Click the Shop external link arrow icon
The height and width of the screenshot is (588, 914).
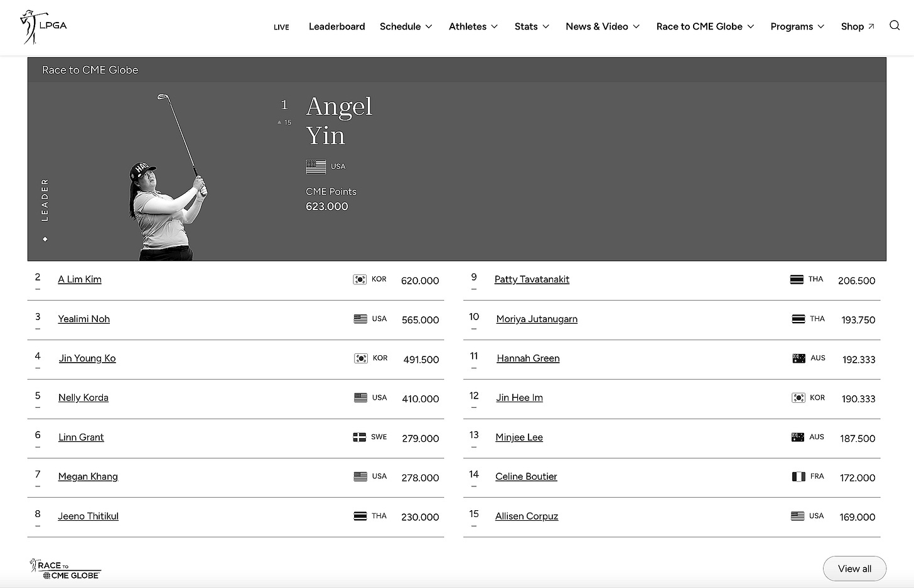click(871, 26)
